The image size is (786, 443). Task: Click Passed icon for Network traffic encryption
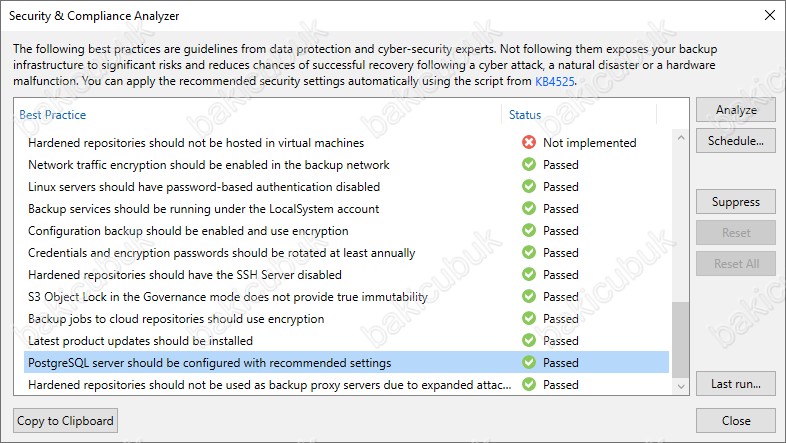click(x=529, y=164)
